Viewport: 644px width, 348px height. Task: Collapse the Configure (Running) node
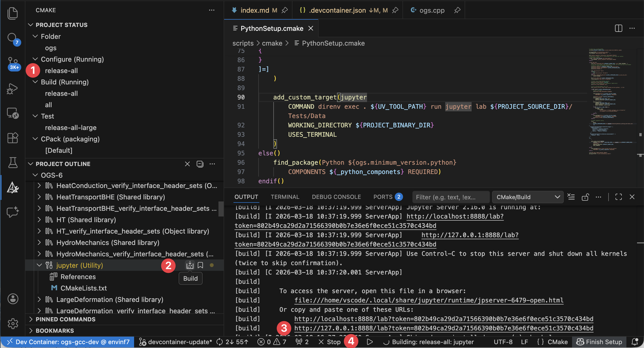(x=35, y=59)
